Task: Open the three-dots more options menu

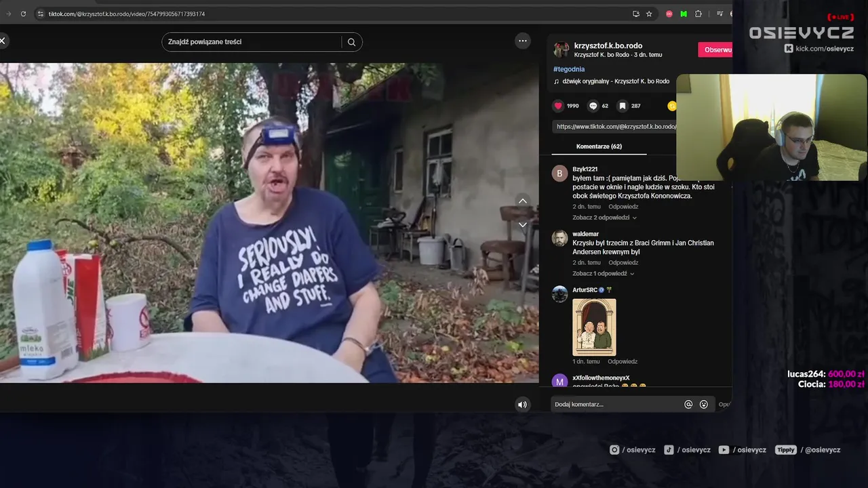Action: [x=523, y=41]
